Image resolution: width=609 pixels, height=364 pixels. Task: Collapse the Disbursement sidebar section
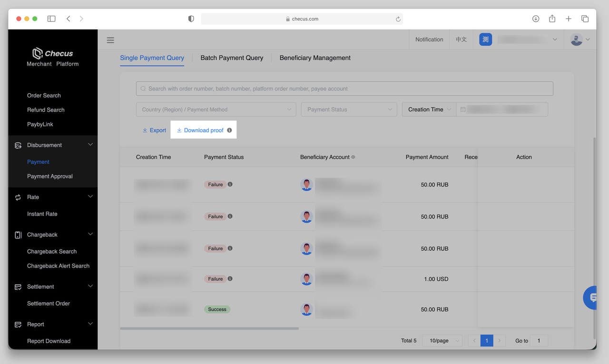tap(90, 145)
